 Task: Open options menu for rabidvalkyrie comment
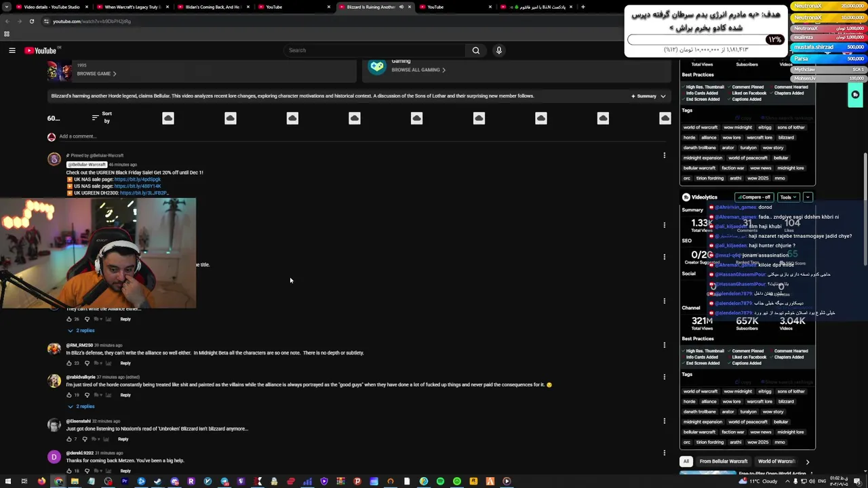pyautogui.click(x=664, y=377)
